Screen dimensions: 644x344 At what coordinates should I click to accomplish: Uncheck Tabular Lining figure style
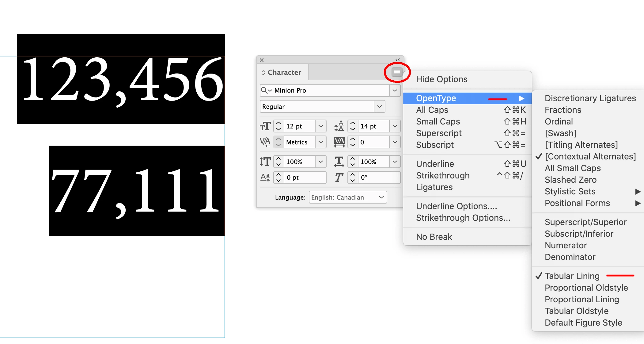[x=572, y=276]
